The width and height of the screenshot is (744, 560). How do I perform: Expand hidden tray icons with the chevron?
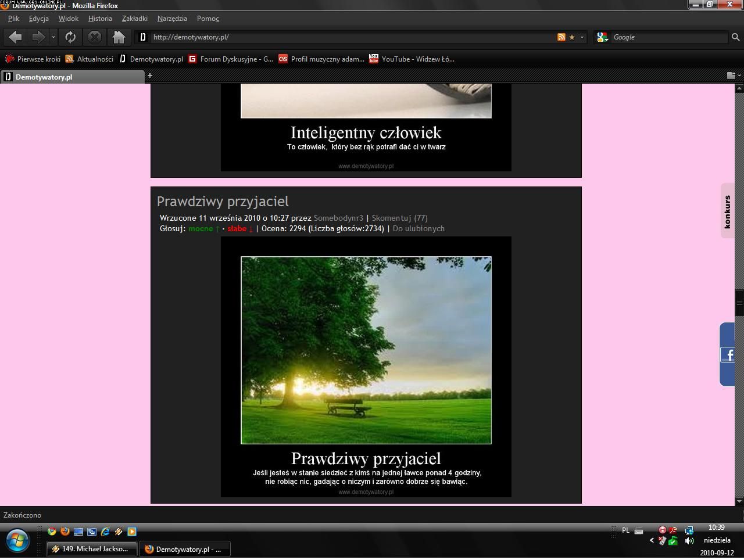(652, 541)
